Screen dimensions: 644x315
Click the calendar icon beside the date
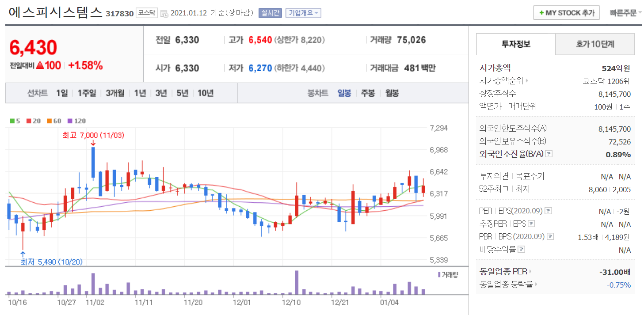[164, 13]
